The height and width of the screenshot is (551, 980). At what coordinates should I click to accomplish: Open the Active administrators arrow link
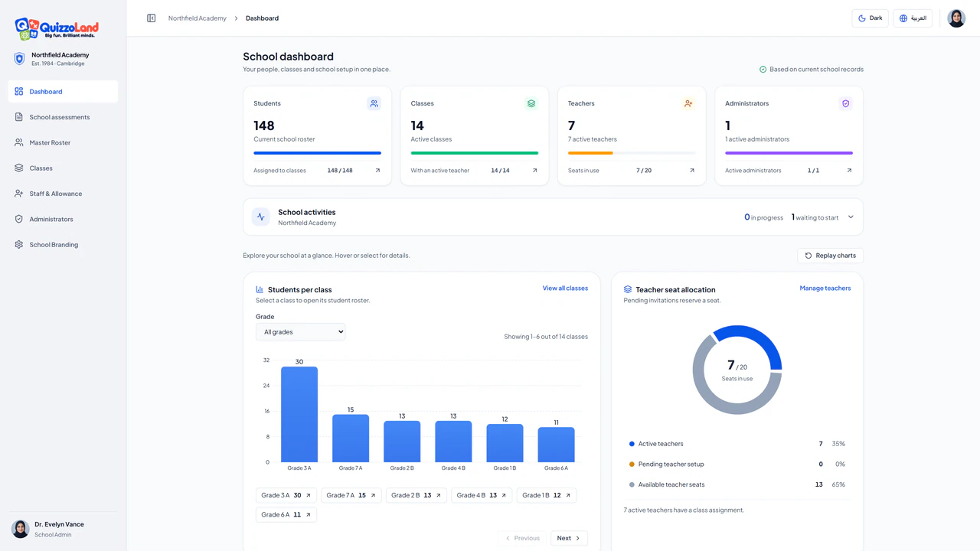coord(849,171)
